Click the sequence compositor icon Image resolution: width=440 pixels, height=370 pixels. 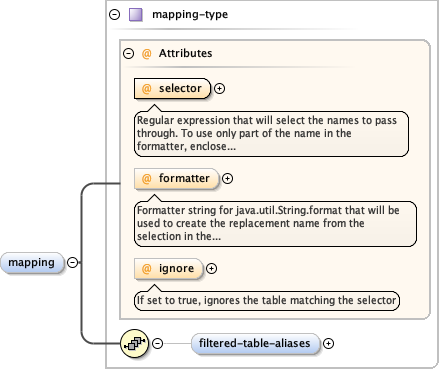[135, 343]
